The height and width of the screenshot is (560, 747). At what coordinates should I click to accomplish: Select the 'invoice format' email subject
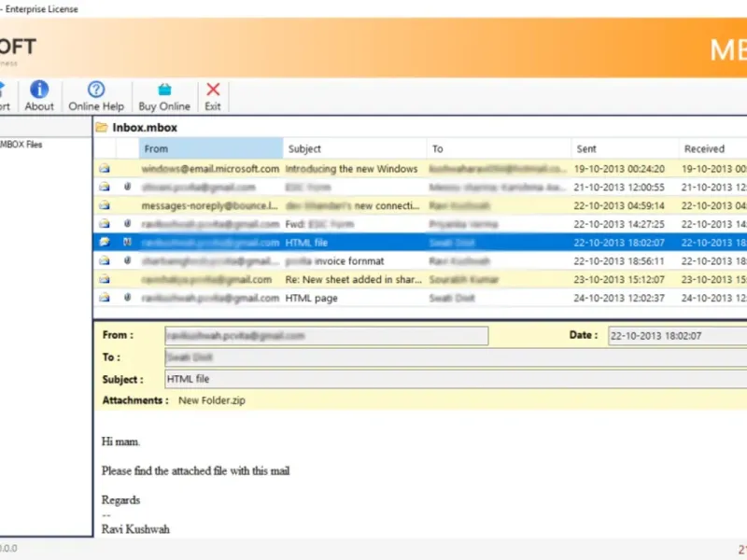pyautogui.click(x=334, y=261)
